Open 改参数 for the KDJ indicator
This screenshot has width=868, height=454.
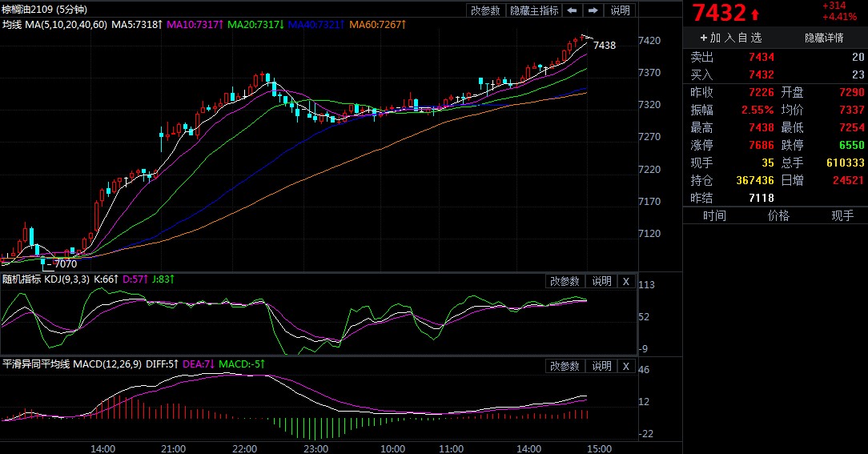565,281
